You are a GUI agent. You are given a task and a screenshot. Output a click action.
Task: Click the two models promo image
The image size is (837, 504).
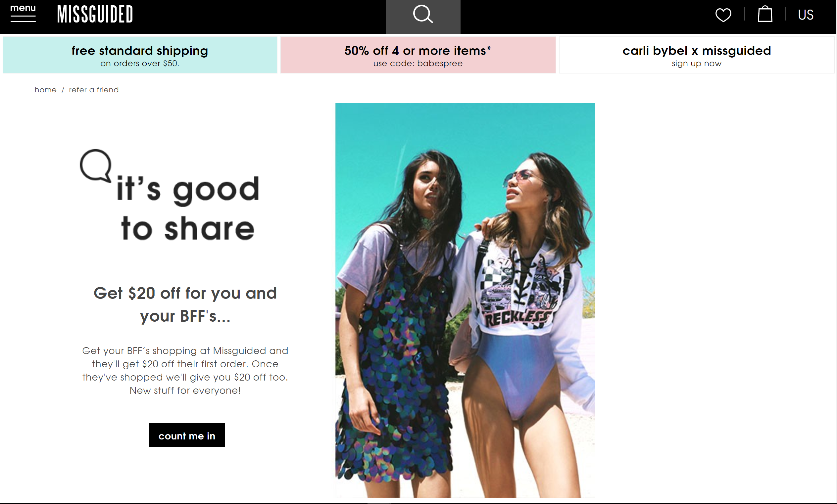[x=465, y=300]
